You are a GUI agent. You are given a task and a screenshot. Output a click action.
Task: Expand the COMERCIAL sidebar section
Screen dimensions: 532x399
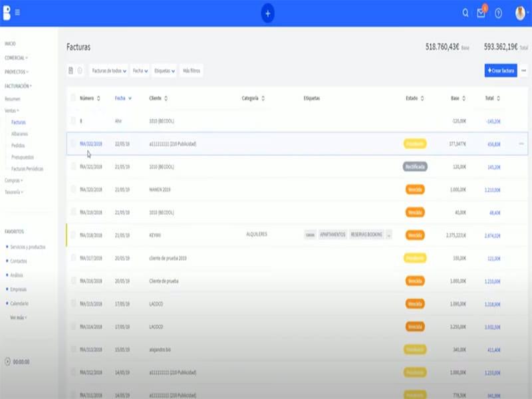point(16,58)
